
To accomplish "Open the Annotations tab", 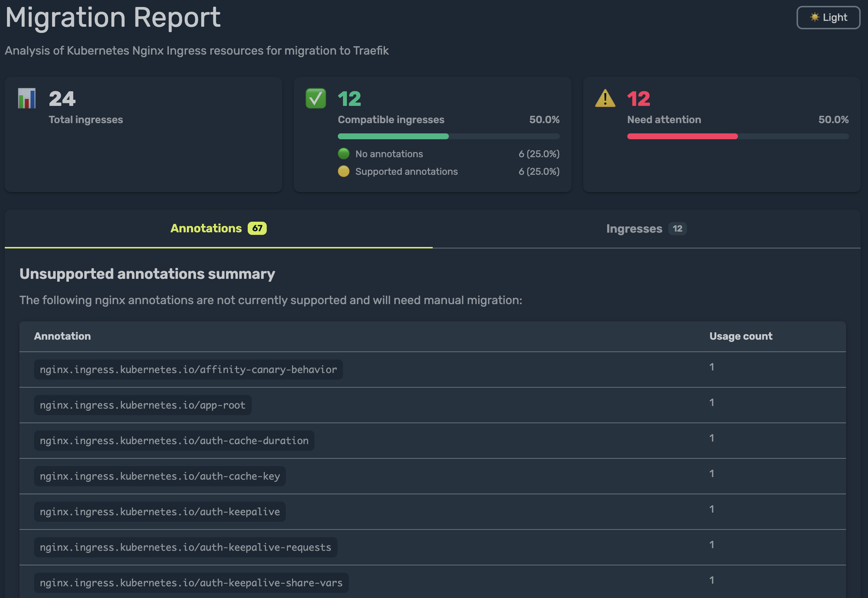I will (218, 229).
